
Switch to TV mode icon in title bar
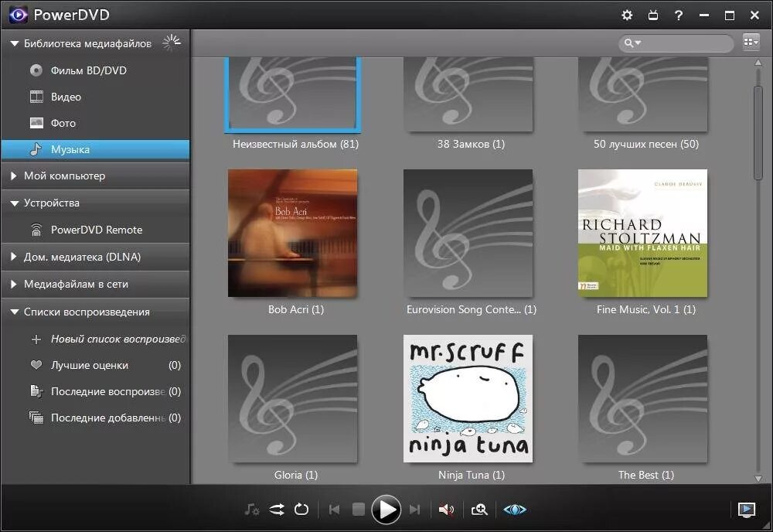(x=652, y=15)
